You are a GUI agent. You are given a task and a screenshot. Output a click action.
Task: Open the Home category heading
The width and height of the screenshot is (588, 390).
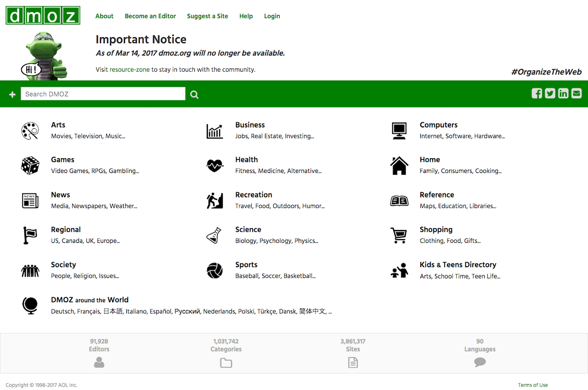click(430, 160)
